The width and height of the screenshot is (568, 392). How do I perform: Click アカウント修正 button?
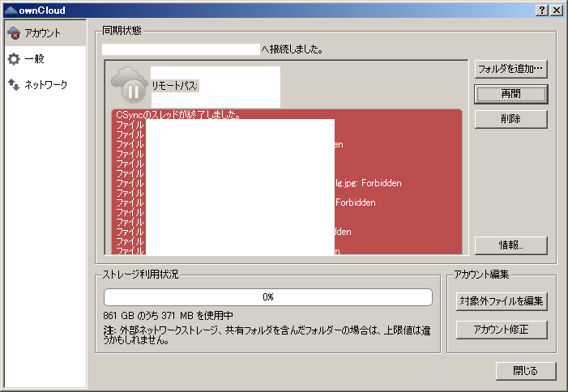[x=502, y=330]
